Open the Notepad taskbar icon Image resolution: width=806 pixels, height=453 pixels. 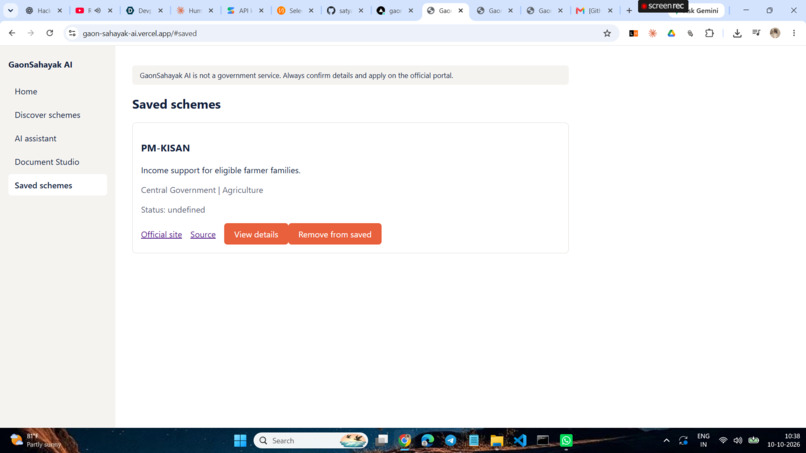[473, 441]
